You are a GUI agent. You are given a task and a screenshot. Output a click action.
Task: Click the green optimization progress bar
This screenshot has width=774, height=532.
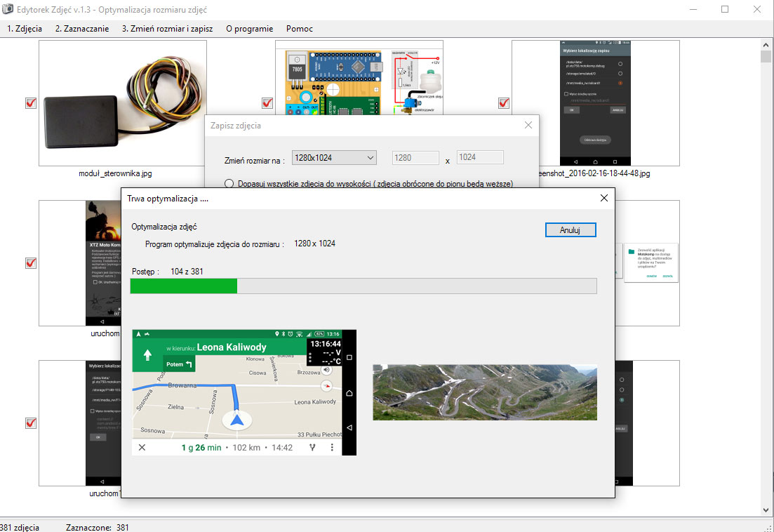(x=363, y=286)
